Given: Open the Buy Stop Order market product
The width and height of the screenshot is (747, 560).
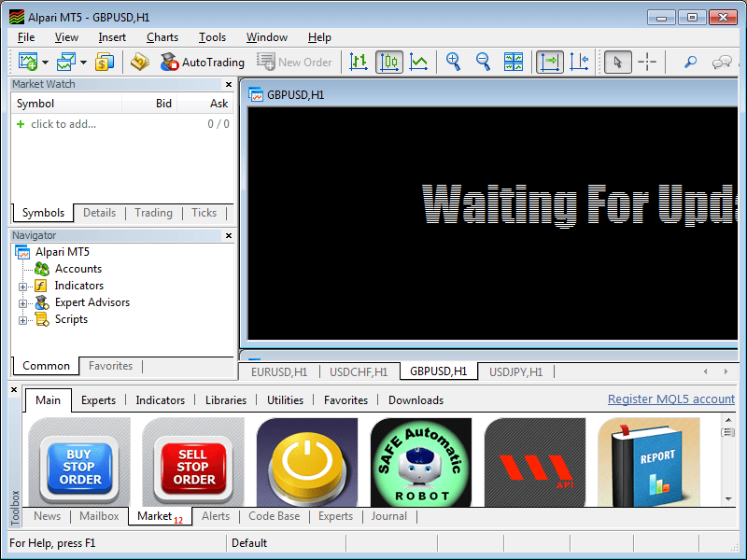Looking at the screenshot, I should click(79, 463).
